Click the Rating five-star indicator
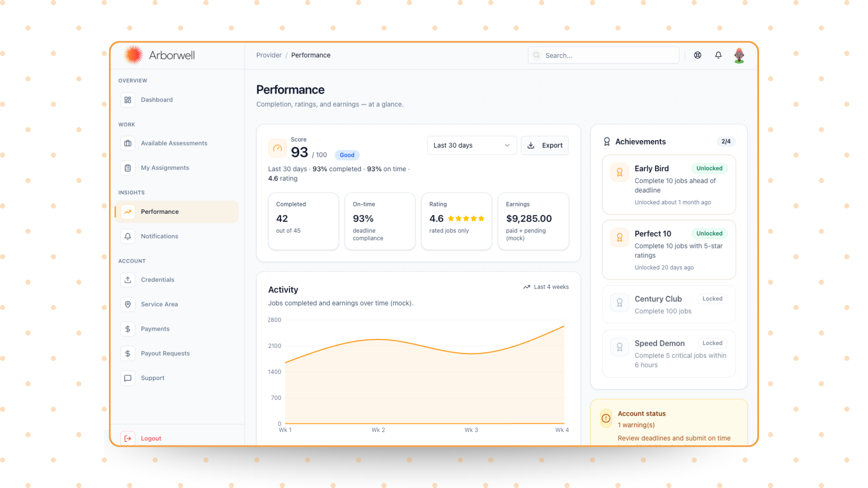The image size is (868, 488). pyautogui.click(x=466, y=219)
